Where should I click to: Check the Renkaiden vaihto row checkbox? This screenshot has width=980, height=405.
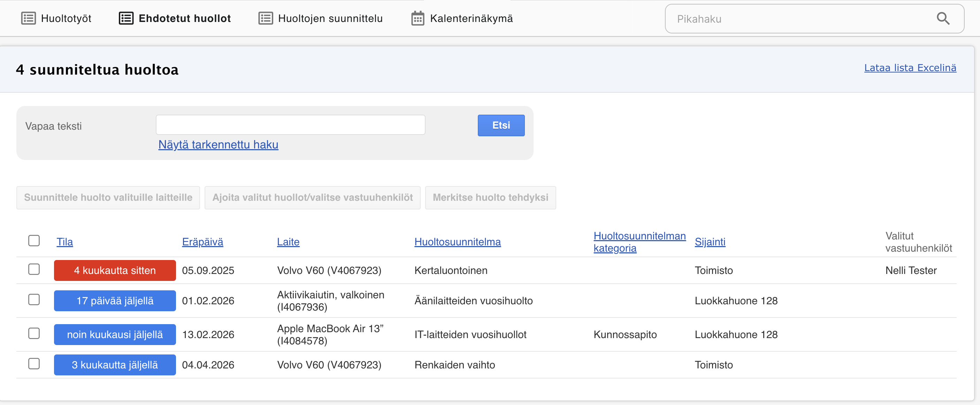(34, 364)
